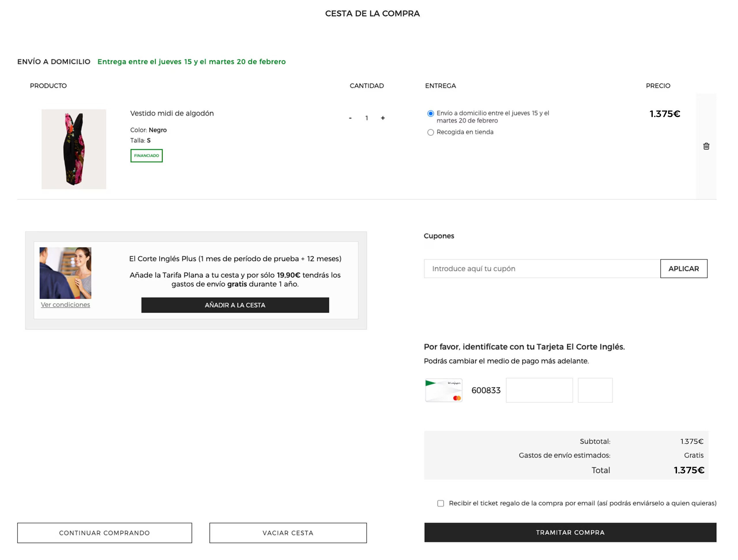738x560 pixels.
Task: Click the CESTA DE LA COMPRA title
Action: point(372,14)
